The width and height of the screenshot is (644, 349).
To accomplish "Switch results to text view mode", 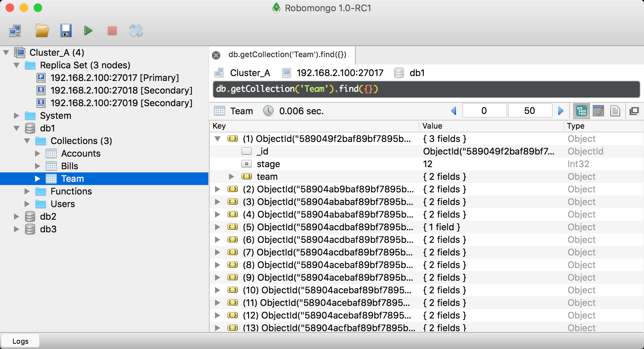I will (616, 111).
